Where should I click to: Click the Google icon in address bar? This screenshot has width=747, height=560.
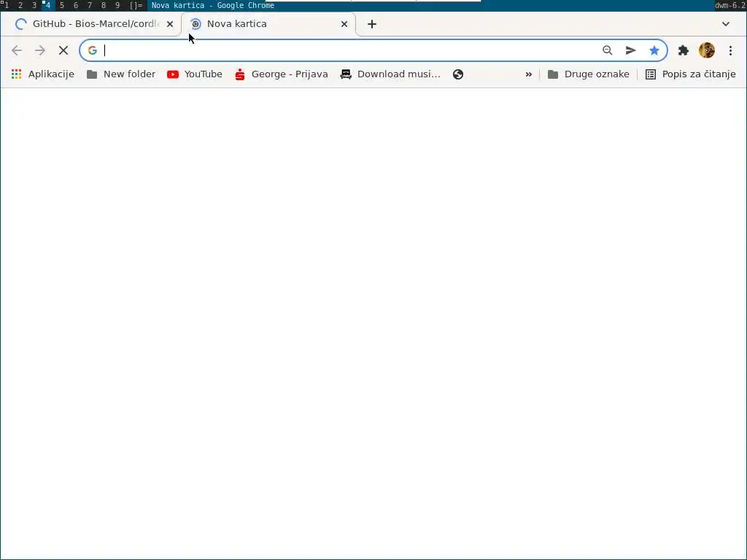[x=93, y=50]
